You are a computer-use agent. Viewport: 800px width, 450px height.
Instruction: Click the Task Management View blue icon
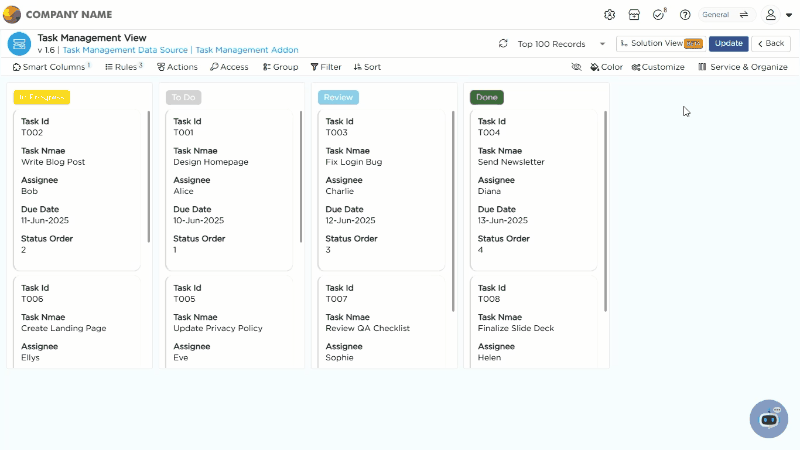click(19, 43)
